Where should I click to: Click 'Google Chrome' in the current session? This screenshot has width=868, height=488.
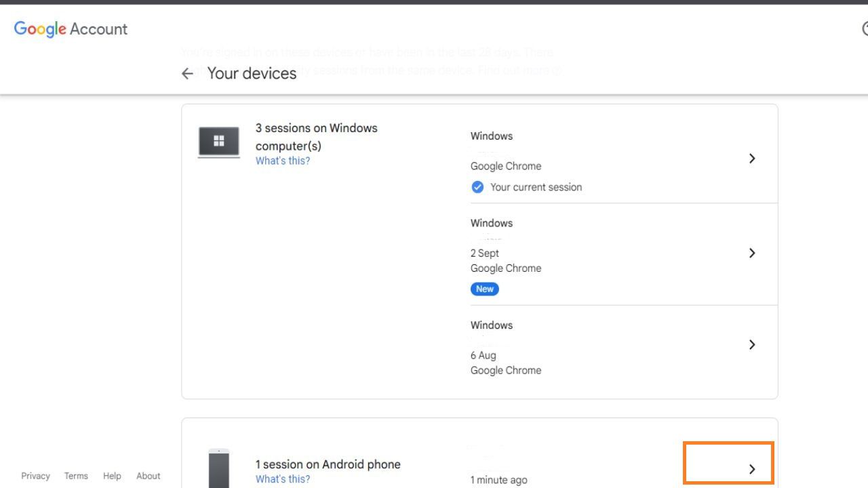tap(506, 166)
